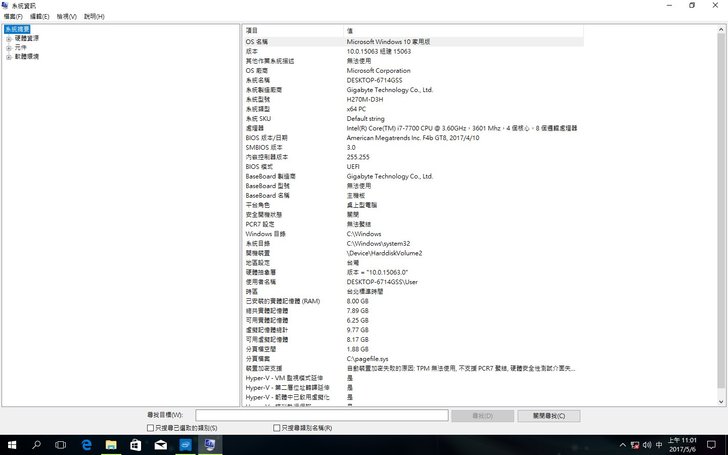This screenshot has height=455, width=728.
Task: Select the DESKTOP-6714GSS\User username value
Action: click(382, 282)
